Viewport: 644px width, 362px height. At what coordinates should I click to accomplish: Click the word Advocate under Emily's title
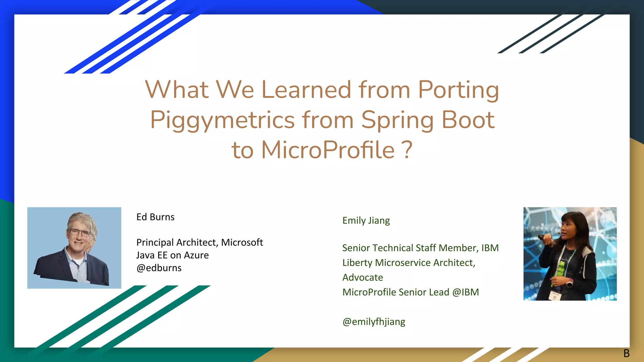point(363,277)
